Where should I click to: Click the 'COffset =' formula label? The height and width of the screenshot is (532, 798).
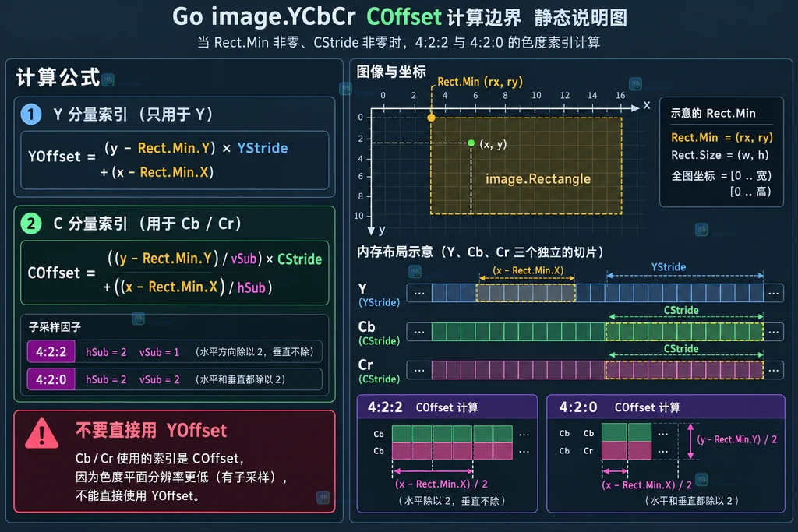coord(62,273)
